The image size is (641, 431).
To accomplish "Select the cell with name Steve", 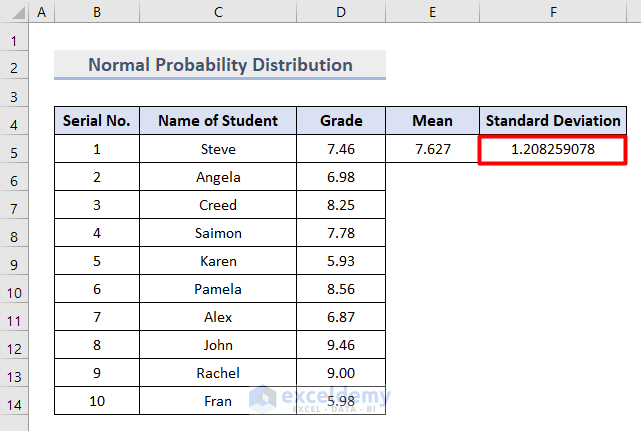I will (218, 149).
